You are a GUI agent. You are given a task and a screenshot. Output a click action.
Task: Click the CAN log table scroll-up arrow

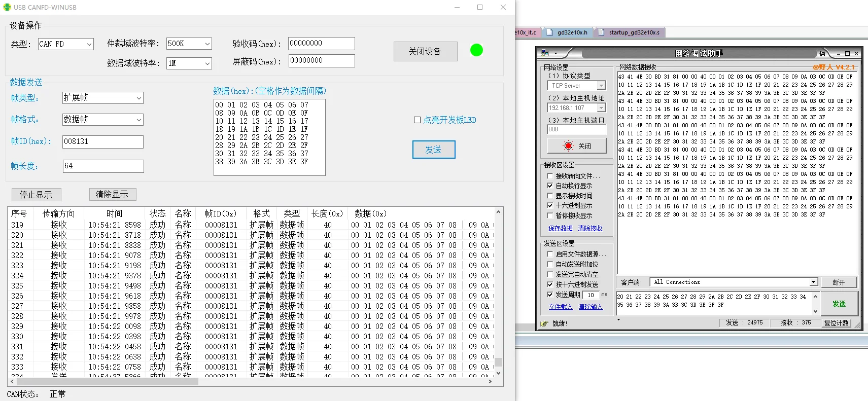[498, 212]
